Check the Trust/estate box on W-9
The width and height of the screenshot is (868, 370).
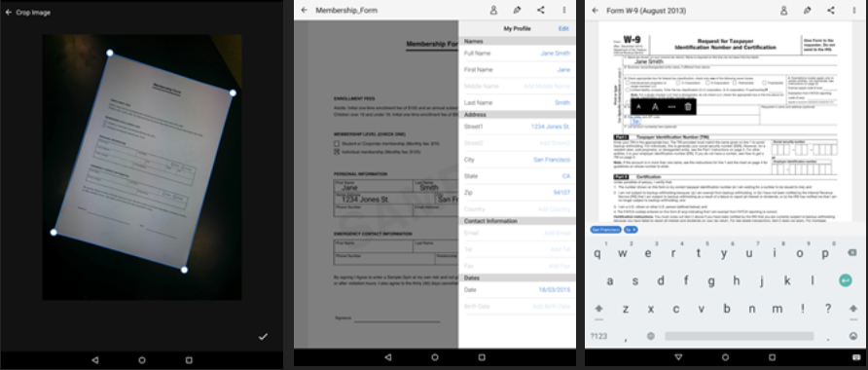(x=765, y=83)
